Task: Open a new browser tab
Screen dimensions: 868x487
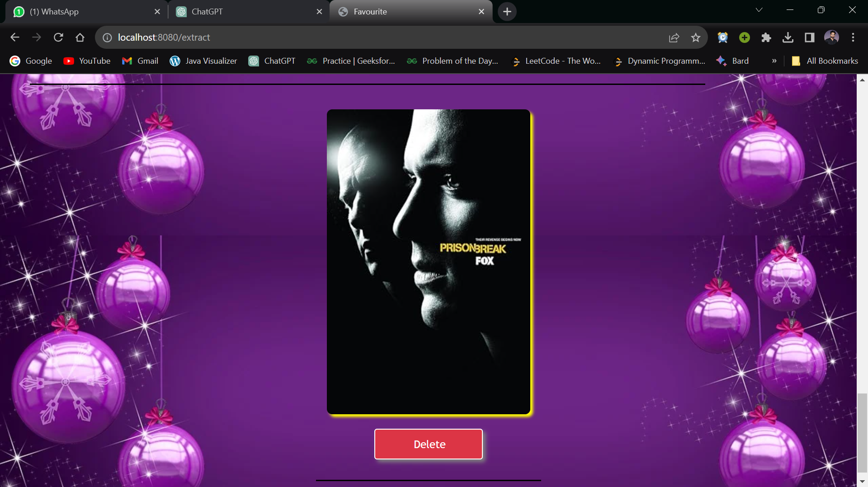Action: coord(507,12)
